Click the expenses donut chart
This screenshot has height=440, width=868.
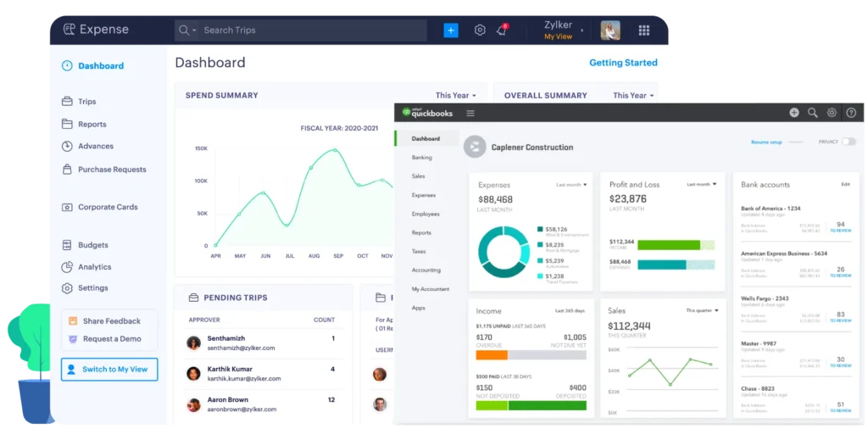[504, 252]
